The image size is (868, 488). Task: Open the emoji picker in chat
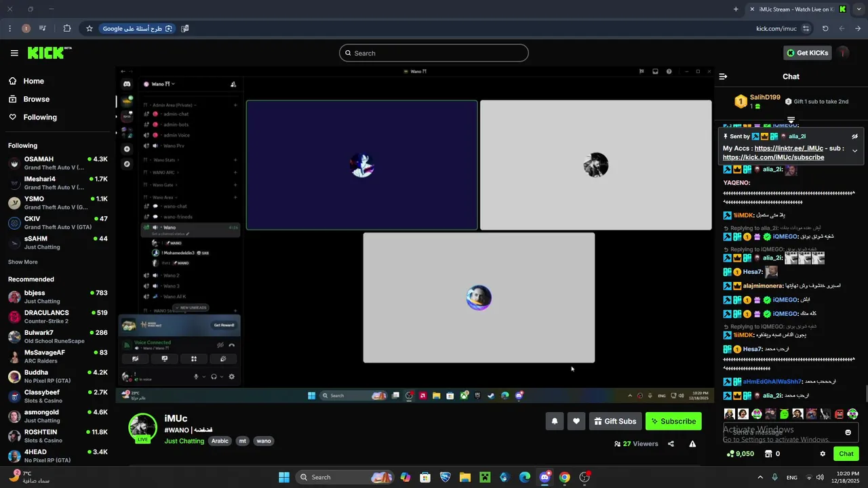coord(848,432)
